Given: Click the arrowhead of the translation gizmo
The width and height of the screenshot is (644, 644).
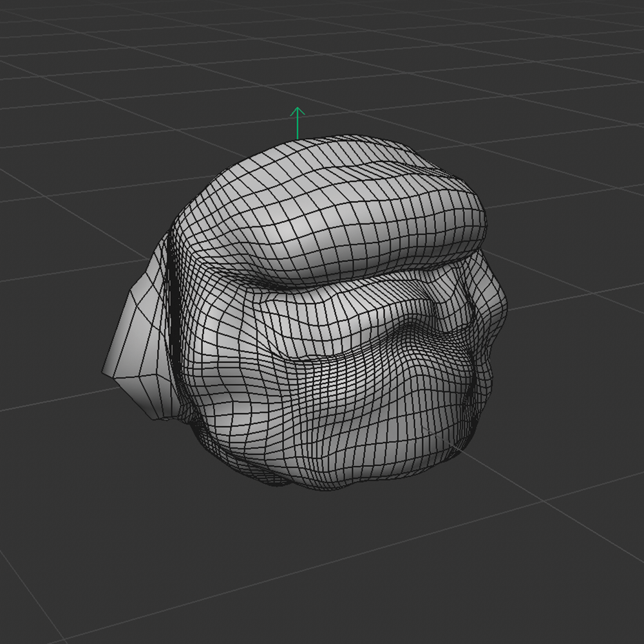Looking at the screenshot, I should click(x=298, y=109).
